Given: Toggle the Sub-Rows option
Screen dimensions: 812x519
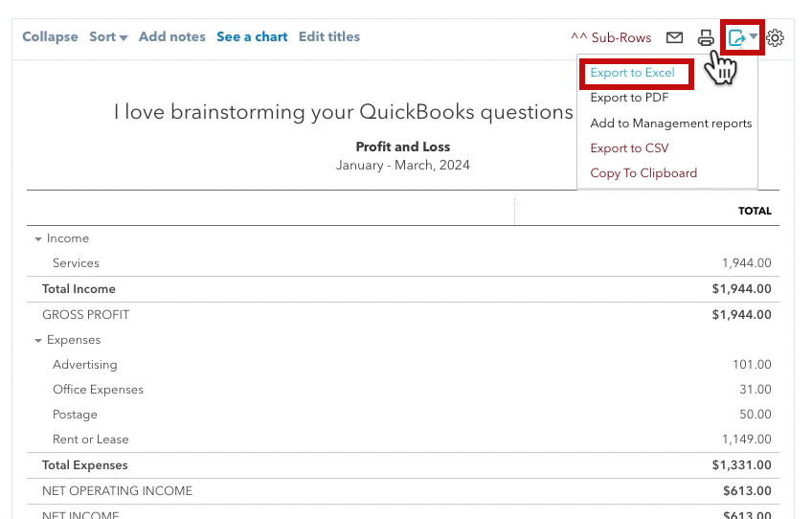Looking at the screenshot, I should tap(611, 37).
